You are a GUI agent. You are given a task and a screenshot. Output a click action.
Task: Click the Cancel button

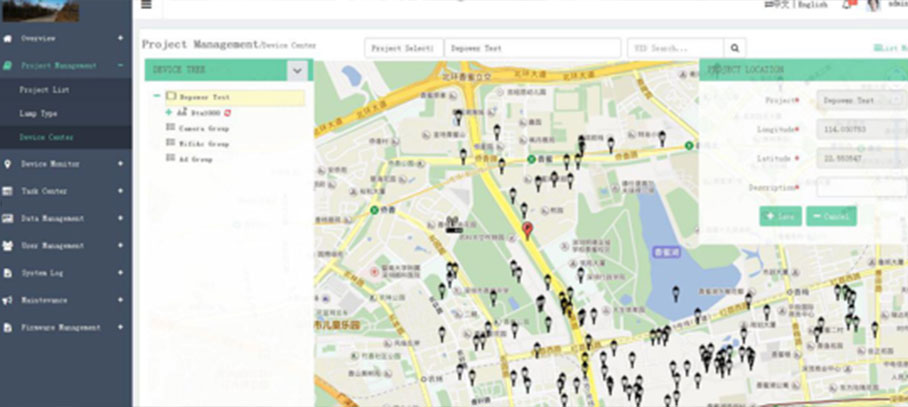click(831, 216)
